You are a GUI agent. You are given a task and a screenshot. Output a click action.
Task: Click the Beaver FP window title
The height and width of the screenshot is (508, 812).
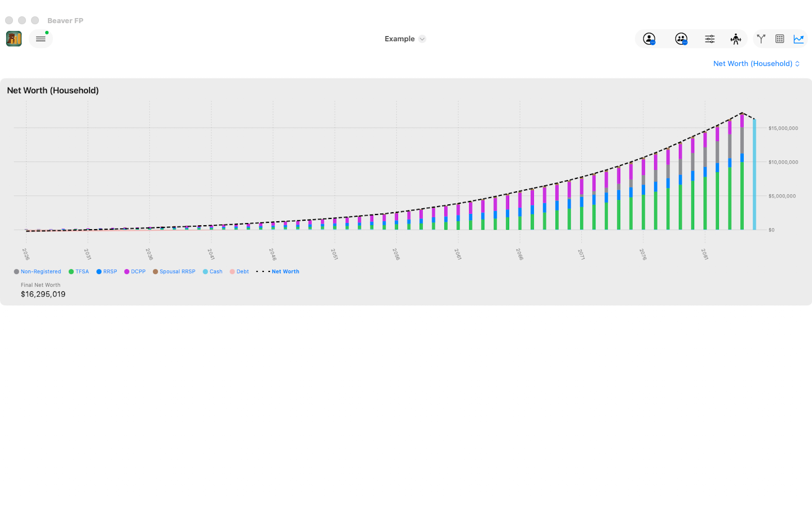pos(65,20)
